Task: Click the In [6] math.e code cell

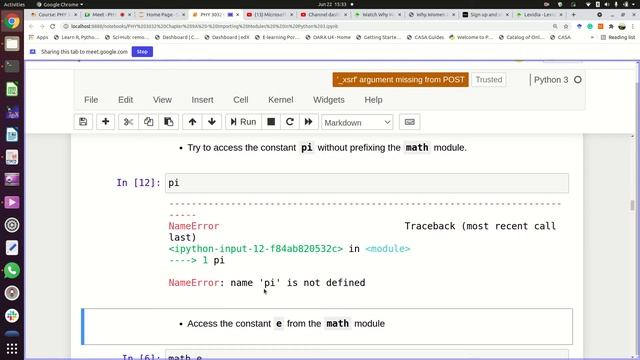Action: tap(367, 355)
